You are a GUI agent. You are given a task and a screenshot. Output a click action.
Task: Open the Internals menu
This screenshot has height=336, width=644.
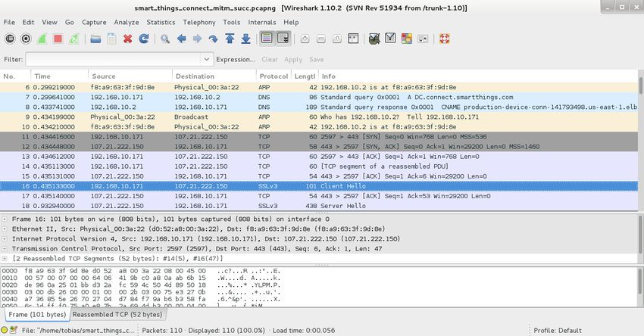262,22
